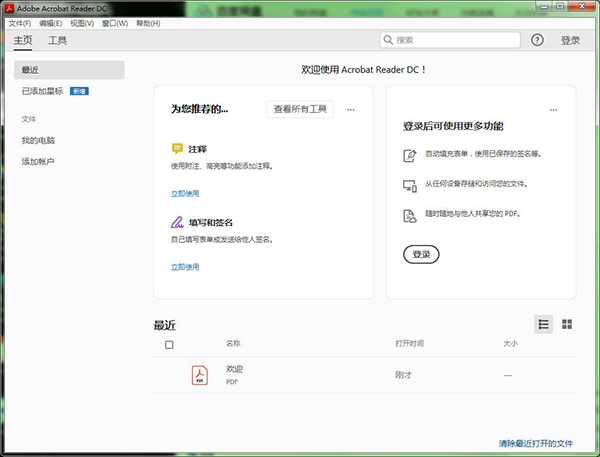600x457 pixels.
Task: Open the 帮助(H) menu
Action: tap(148, 23)
